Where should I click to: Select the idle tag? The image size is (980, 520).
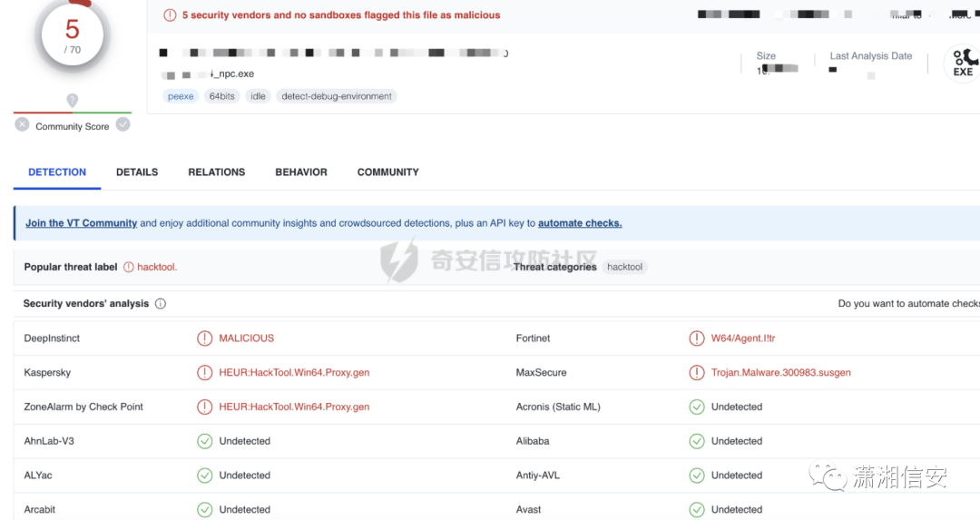click(x=258, y=96)
